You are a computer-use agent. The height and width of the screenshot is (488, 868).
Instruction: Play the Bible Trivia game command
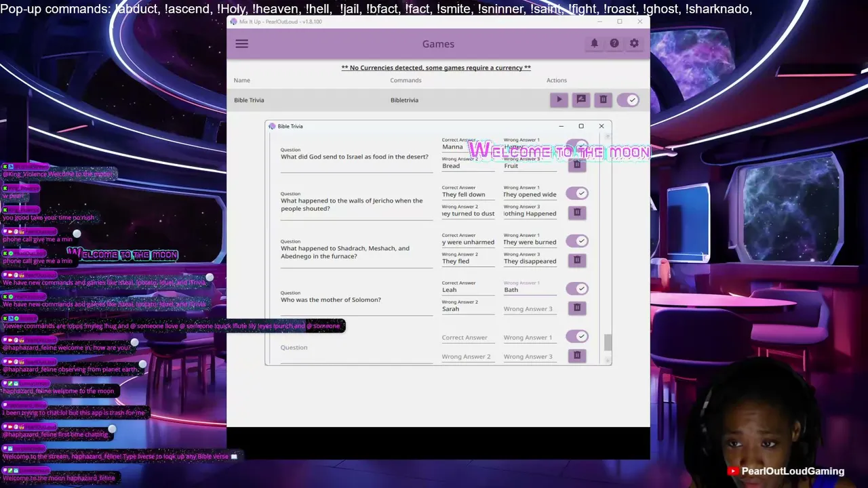click(x=559, y=100)
